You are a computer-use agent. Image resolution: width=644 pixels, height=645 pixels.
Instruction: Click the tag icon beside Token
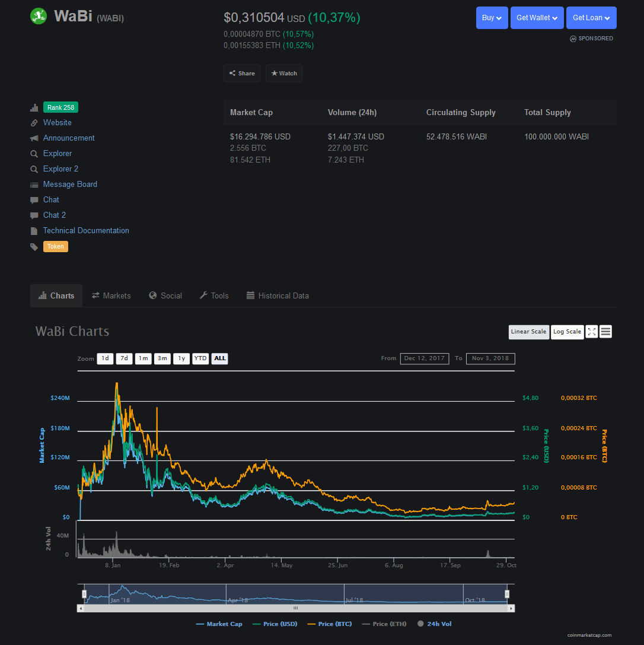click(x=34, y=247)
